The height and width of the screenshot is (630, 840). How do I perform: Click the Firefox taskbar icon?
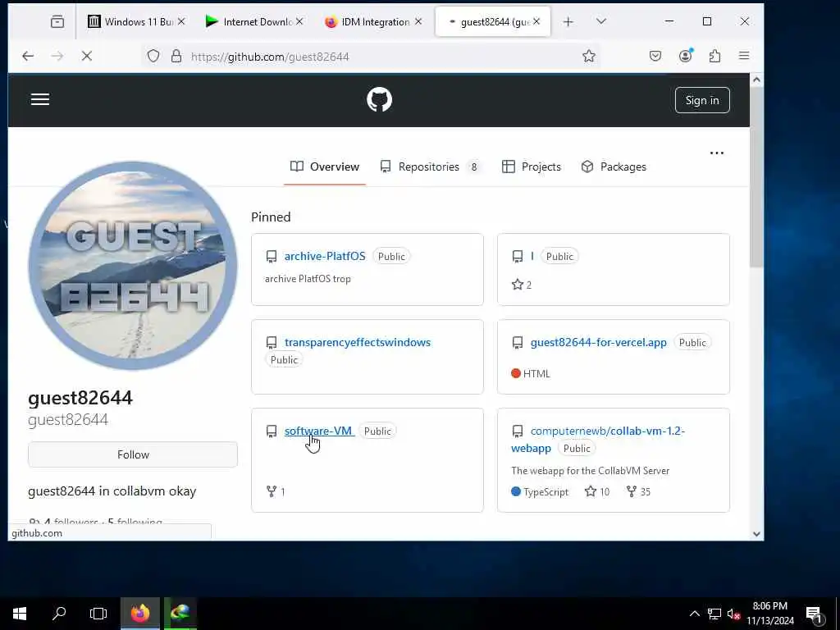(139, 614)
